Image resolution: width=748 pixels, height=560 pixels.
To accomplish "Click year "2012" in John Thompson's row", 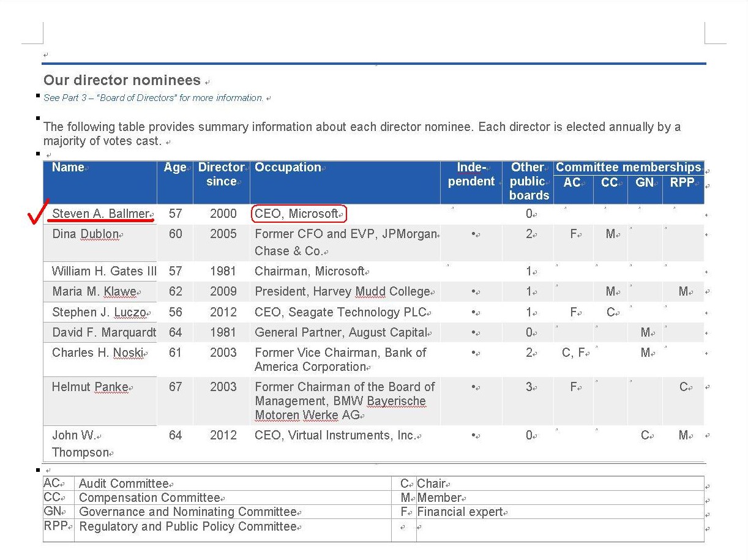I will click(x=223, y=435).
